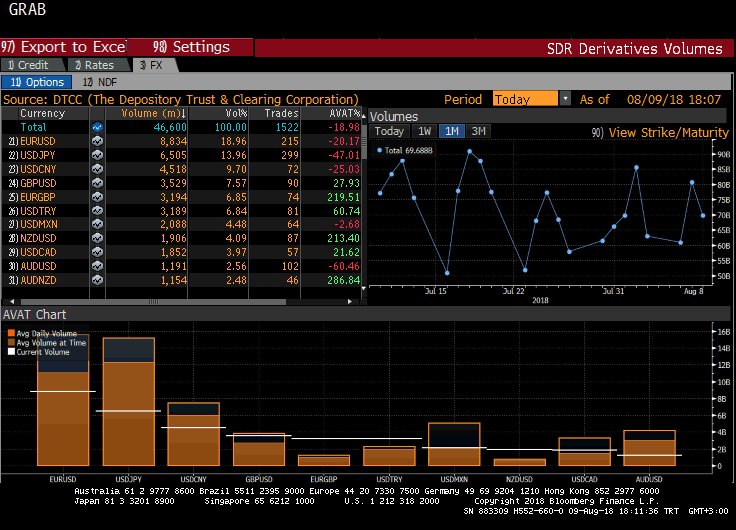Click the chart icon beside NZDUSD
736x530 pixels.
[97, 238]
